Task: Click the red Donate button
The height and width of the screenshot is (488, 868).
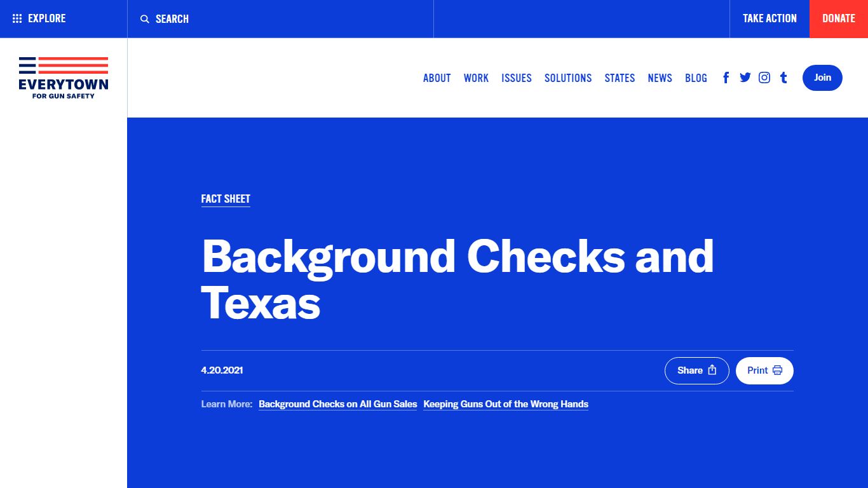Action: (x=839, y=19)
